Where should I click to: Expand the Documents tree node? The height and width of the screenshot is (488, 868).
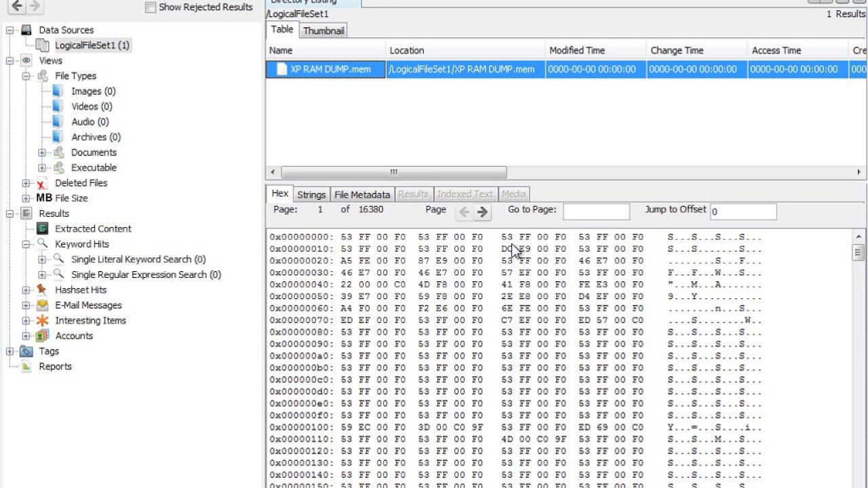point(41,152)
